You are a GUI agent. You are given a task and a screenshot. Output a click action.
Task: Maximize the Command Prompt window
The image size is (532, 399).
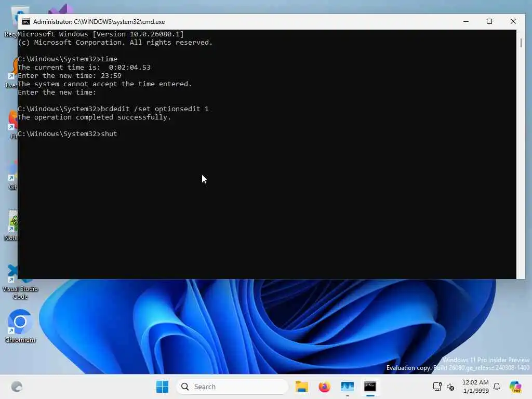(489, 21)
